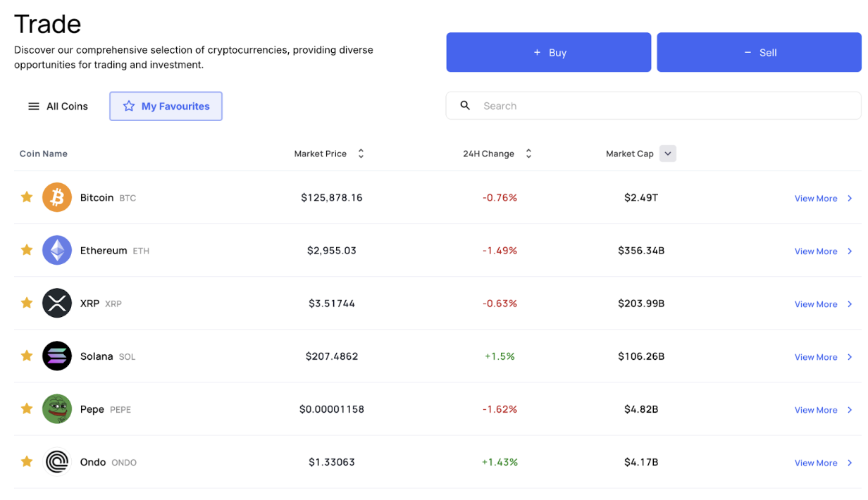Open View More for Pepe
Image resolution: width=868 pixels, height=500 pixels.
[816, 410]
